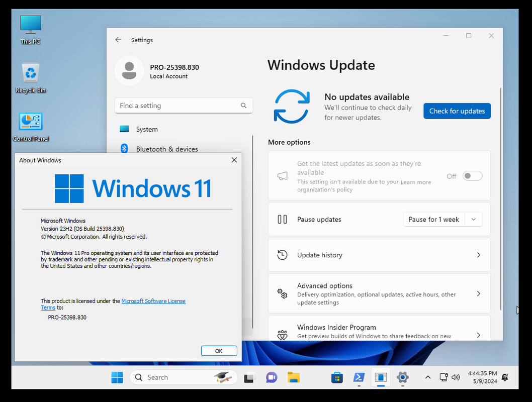The width and height of the screenshot is (532, 402).
Task: Click the graduation cap search highlight icon
Action: click(x=223, y=377)
